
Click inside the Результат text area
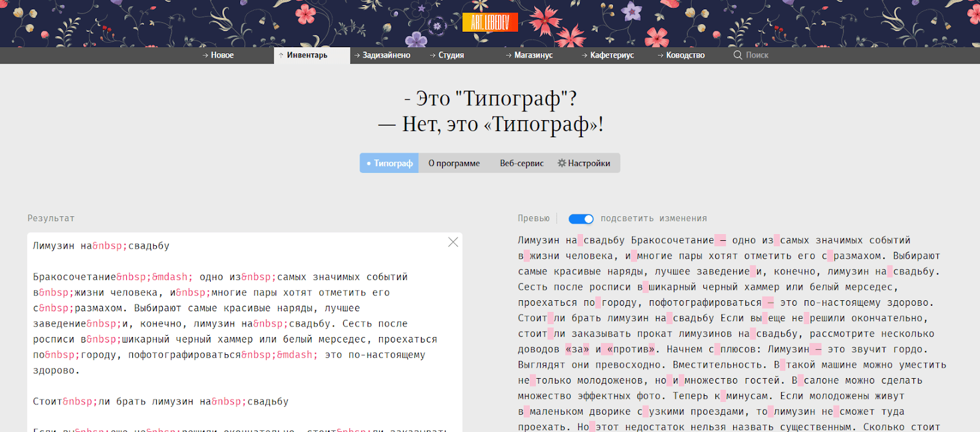click(245, 332)
